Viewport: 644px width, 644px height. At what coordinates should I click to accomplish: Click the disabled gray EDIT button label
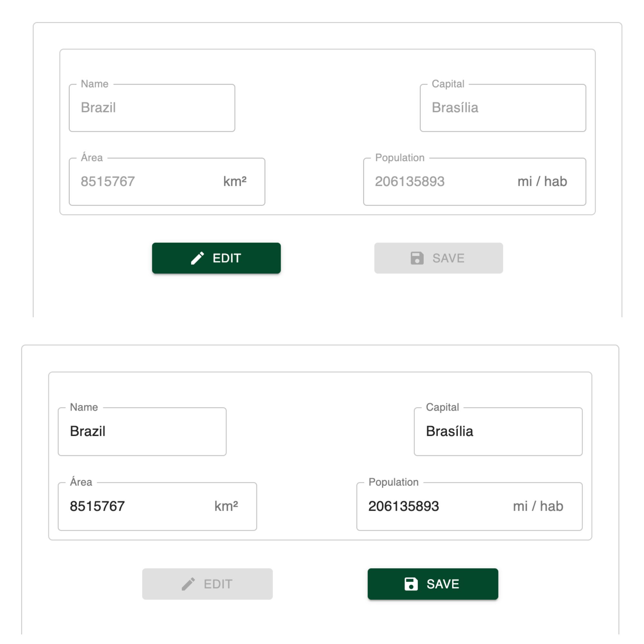(218, 584)
